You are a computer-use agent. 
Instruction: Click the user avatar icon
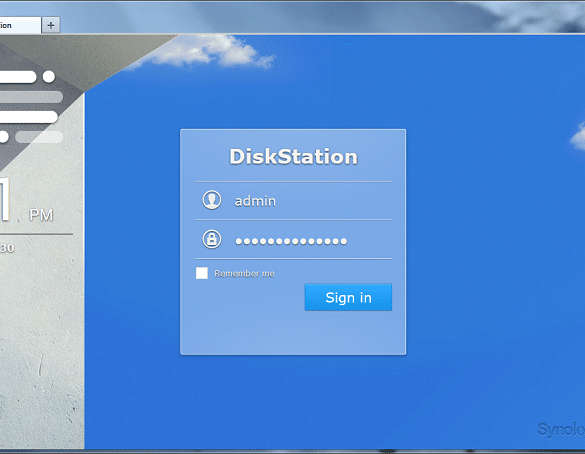(212, 200)
